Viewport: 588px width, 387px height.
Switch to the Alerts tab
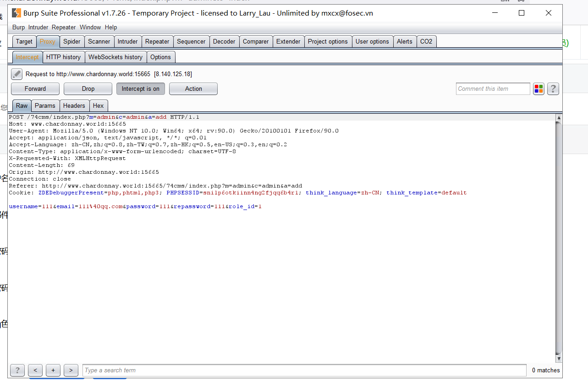coord(405,41)
